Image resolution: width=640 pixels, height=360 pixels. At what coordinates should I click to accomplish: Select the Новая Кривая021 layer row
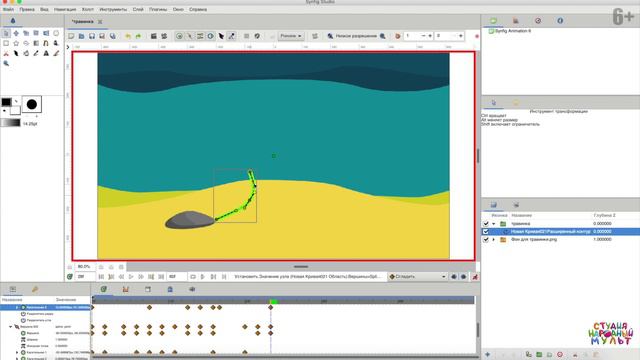560,231
